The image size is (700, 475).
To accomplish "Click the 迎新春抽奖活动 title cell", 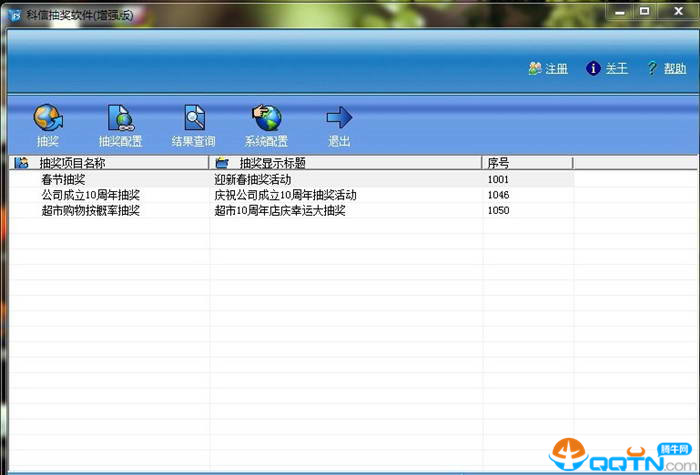I will [x=253, y=179].
